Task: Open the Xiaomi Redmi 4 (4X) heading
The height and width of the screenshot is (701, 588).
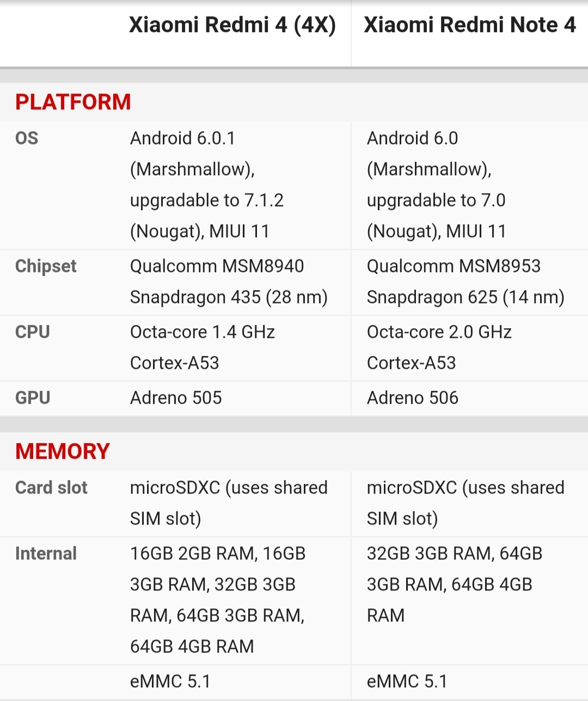Action: tap(232, 26)
